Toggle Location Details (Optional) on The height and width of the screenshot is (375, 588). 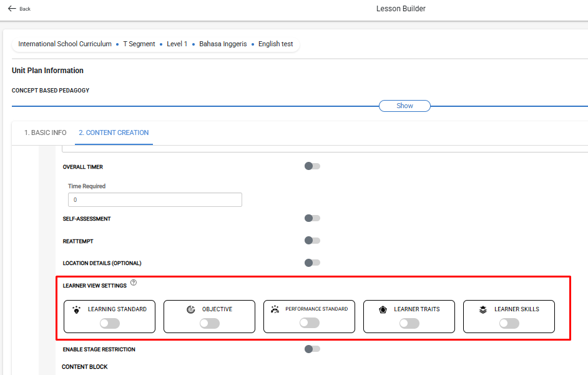(x=312, y=262)
